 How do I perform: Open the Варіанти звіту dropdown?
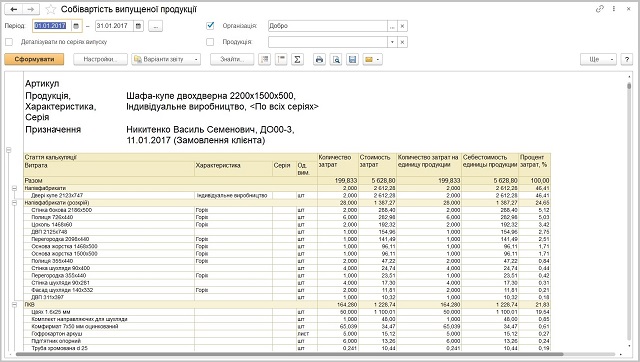(x=166, y=59)
